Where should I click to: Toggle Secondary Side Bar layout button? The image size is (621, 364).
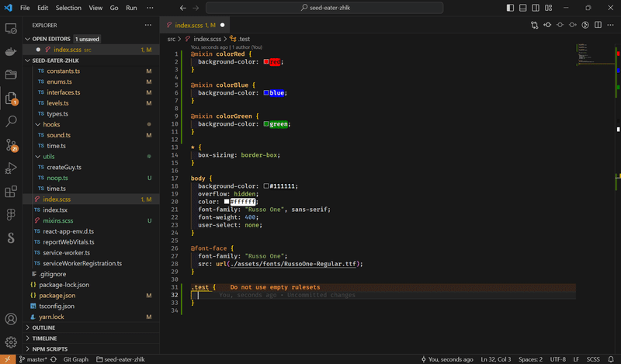[x=536, y=8]
